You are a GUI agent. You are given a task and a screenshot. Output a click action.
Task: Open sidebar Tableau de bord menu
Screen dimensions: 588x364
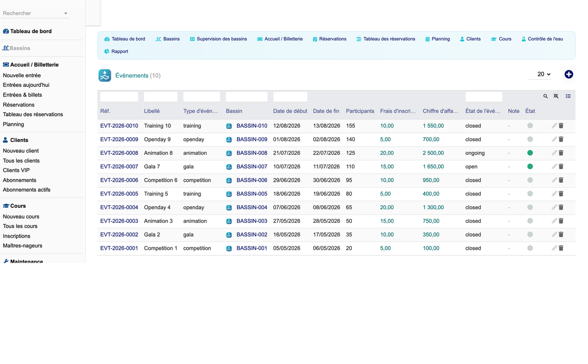point(27,31)
